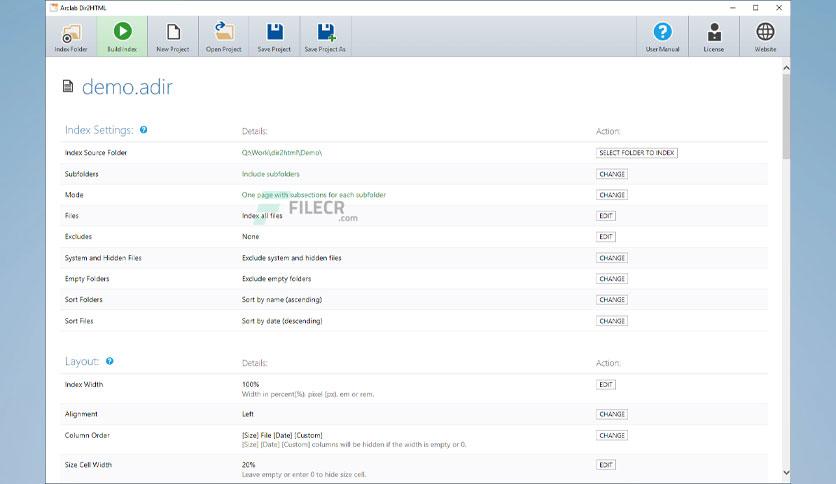
Task: Edit the Excludes setting
Action: tap(606, 236)
